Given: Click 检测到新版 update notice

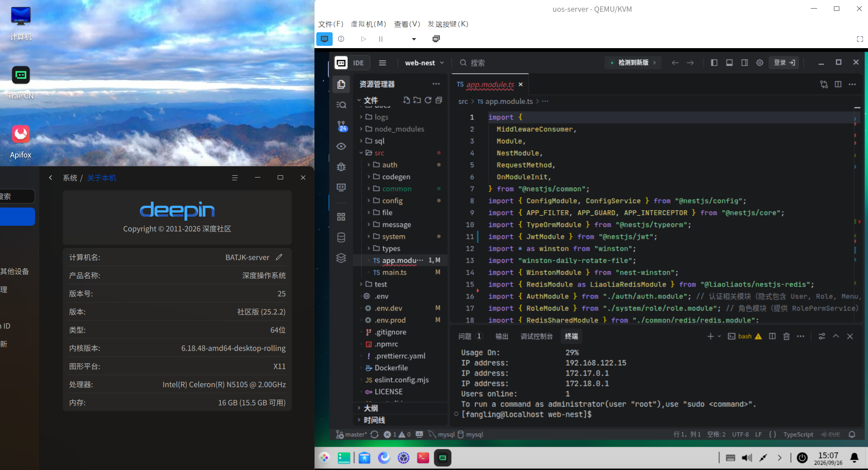Looking at the screenshot, I should pyautogui.click(x=633, y=63).
